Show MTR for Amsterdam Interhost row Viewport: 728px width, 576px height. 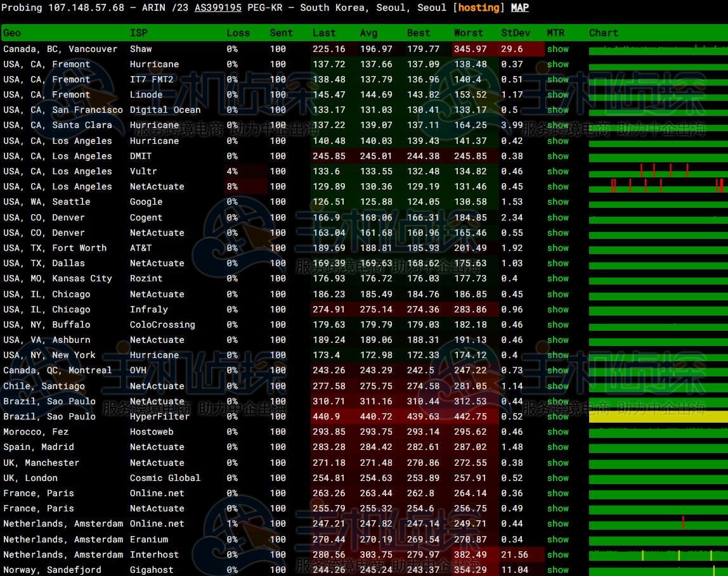coord(557,554)
